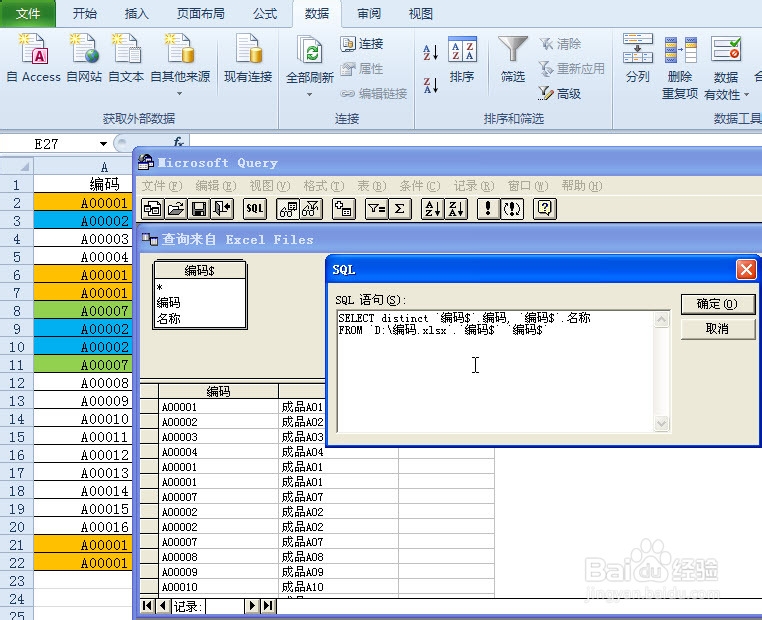Open 记录(R) menu in Microsoft Query

[474, 186]
